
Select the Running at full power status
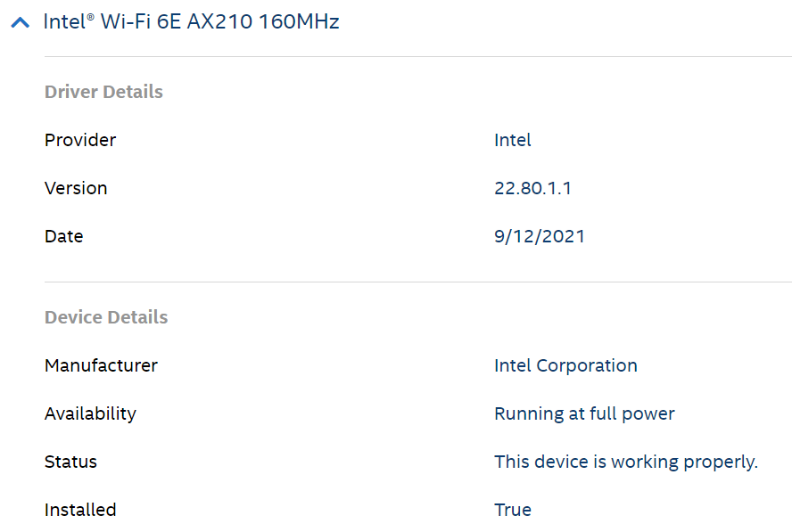[585, 413]
